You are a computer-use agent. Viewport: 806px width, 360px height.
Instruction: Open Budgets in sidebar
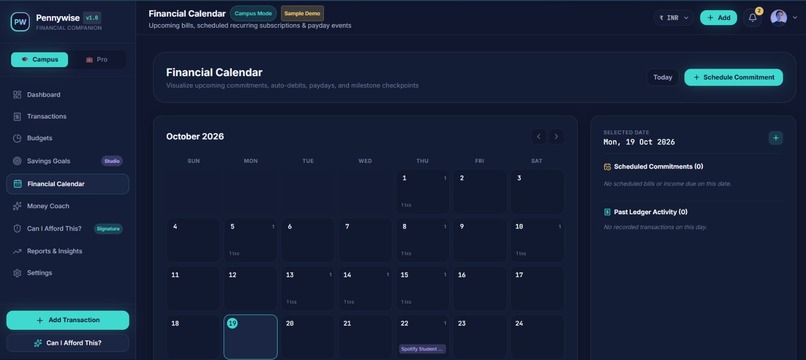(x=68, y=138)
